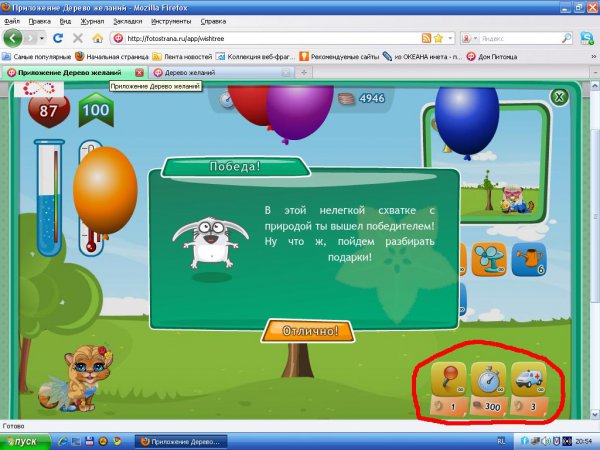Viewport: 600px width, 450px height.
Task: Reload the page in Firefox
Action: 61,38
